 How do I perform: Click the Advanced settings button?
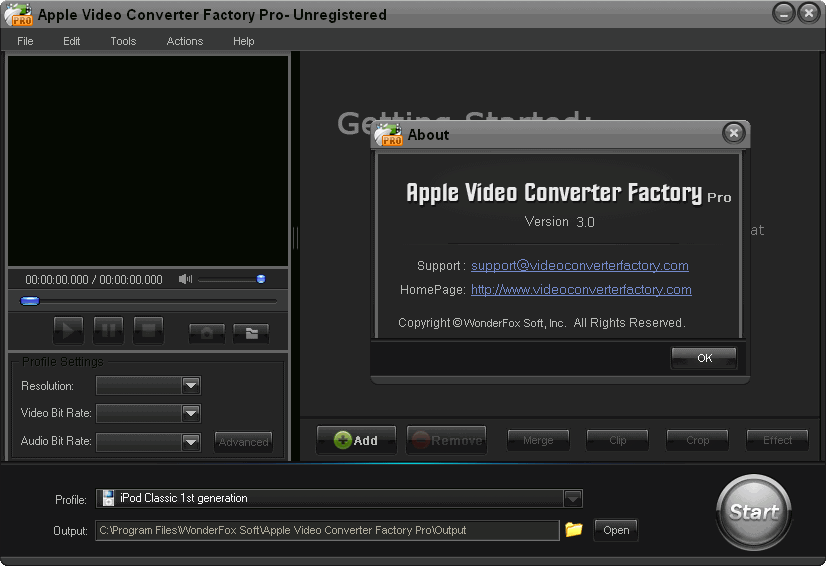tap(243, 442)
